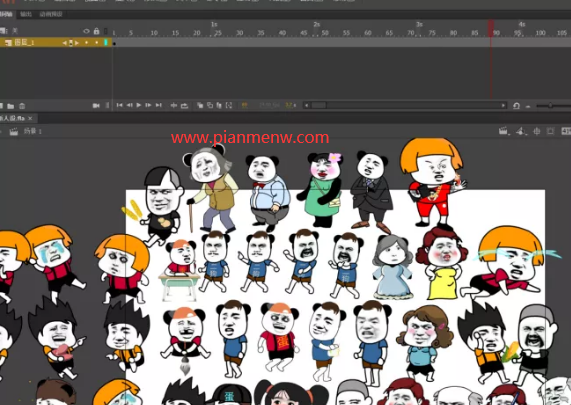Go to the first frame
This screenshot has width=571, height=405.
coord(119,105)
